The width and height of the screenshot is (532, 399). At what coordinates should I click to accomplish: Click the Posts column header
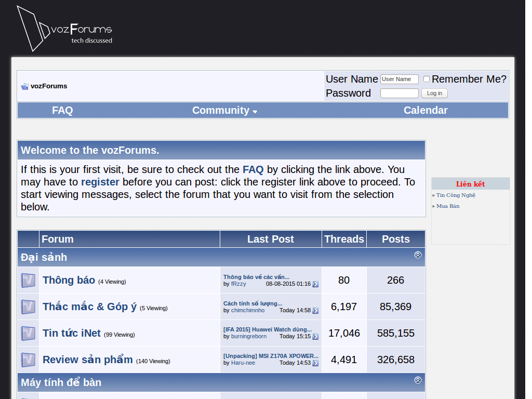point(396,239)
